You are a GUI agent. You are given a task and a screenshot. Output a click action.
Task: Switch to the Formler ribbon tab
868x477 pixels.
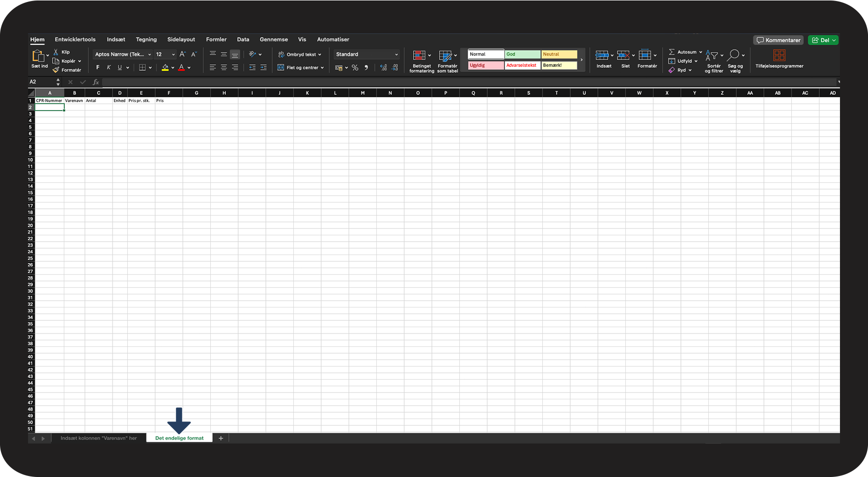point(216,39)
